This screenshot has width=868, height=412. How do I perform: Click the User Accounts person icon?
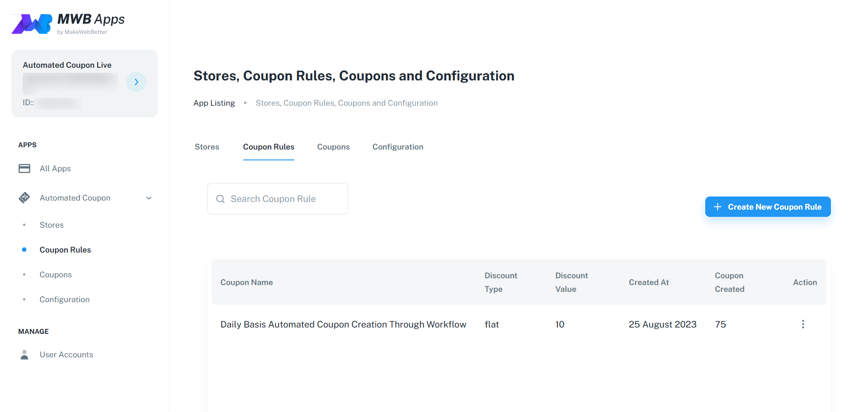click(24, 355)
